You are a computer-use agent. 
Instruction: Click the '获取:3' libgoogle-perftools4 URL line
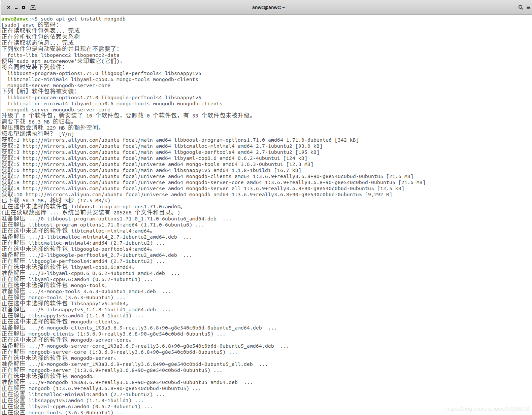click(x=160, y=152)
